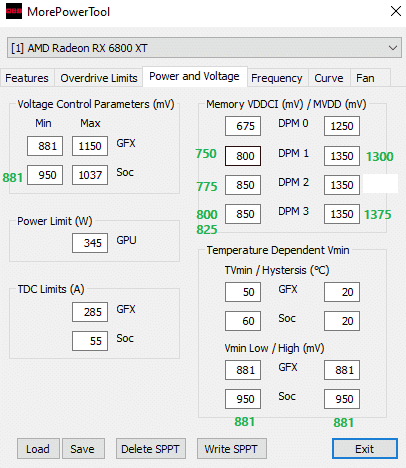This screenshot has width=406, height=468.
Task: Edit the Soc minimum voltage field under Voltage Control
Action: pyautogui.click(x=45, y=175)
